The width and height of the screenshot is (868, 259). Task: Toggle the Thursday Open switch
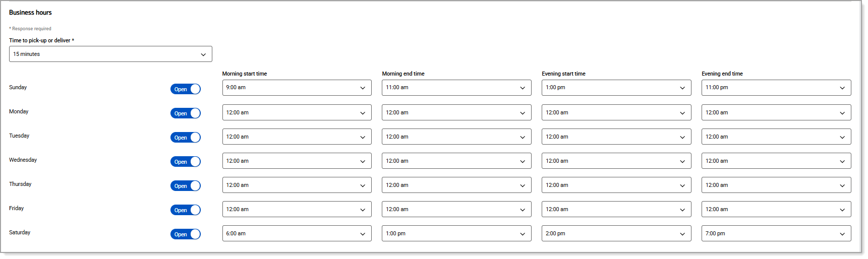tap(186, 186)
